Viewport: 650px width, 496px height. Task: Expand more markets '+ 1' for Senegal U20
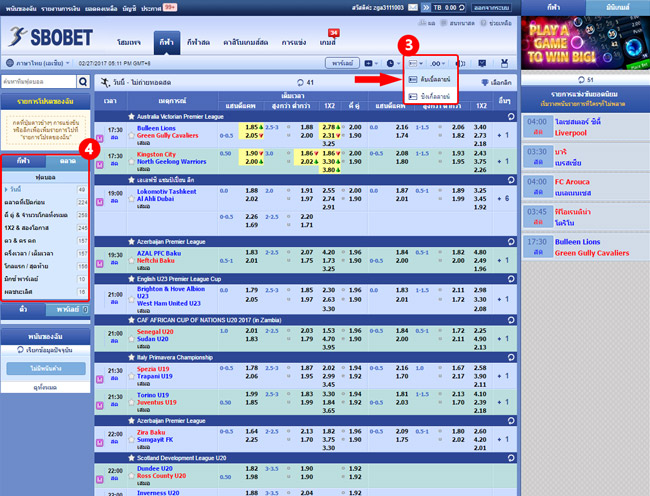coord(503,339)
